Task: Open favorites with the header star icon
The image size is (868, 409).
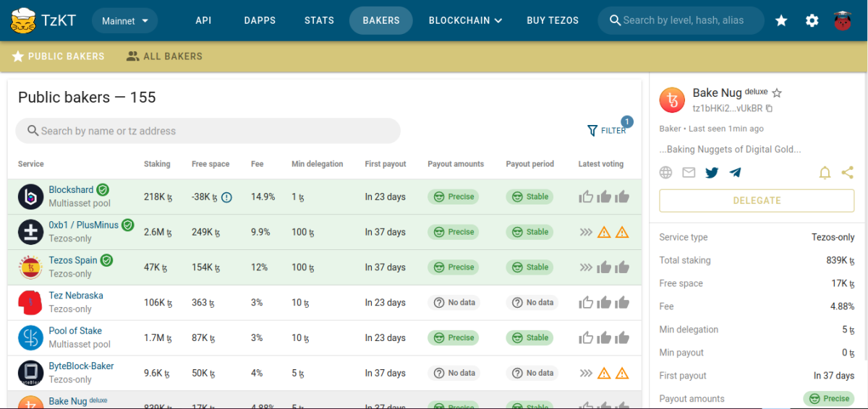Action: 781,20
